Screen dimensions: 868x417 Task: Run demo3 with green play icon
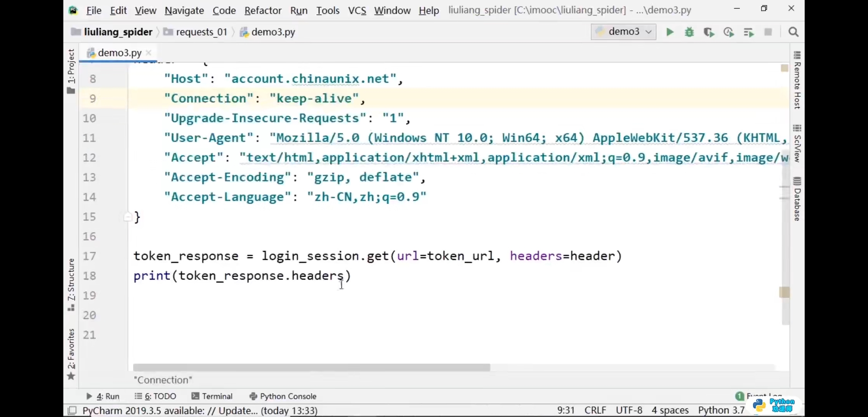click(x=670, y=32)
